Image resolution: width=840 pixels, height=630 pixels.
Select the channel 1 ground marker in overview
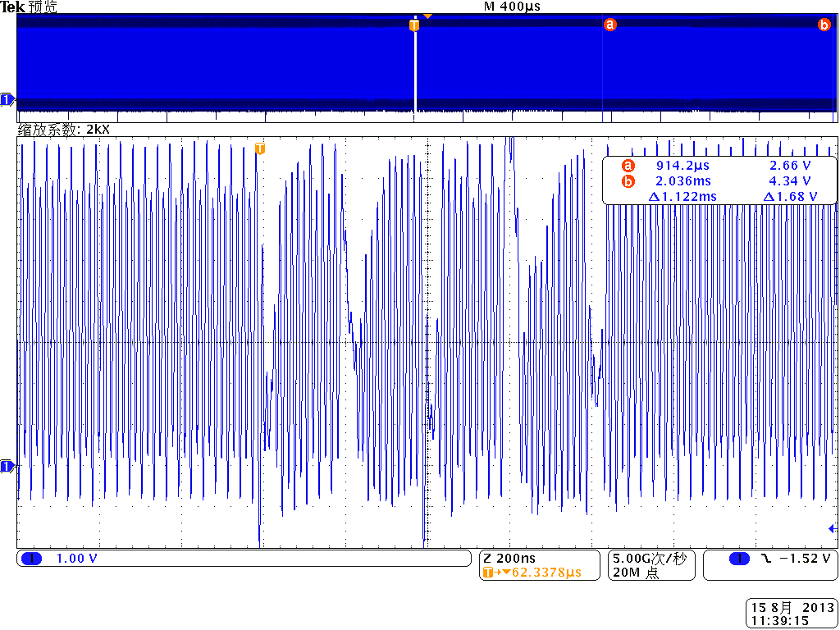coord(7,99)
